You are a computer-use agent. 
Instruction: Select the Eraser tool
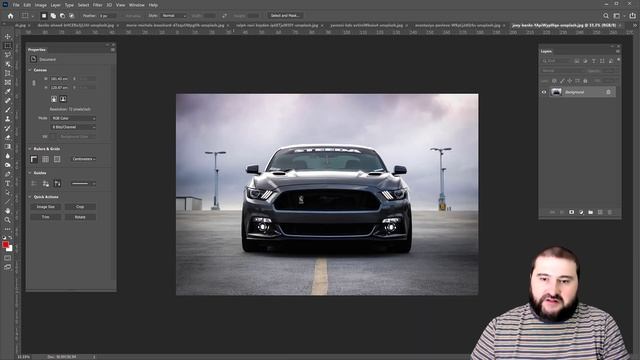pos(7,137)
